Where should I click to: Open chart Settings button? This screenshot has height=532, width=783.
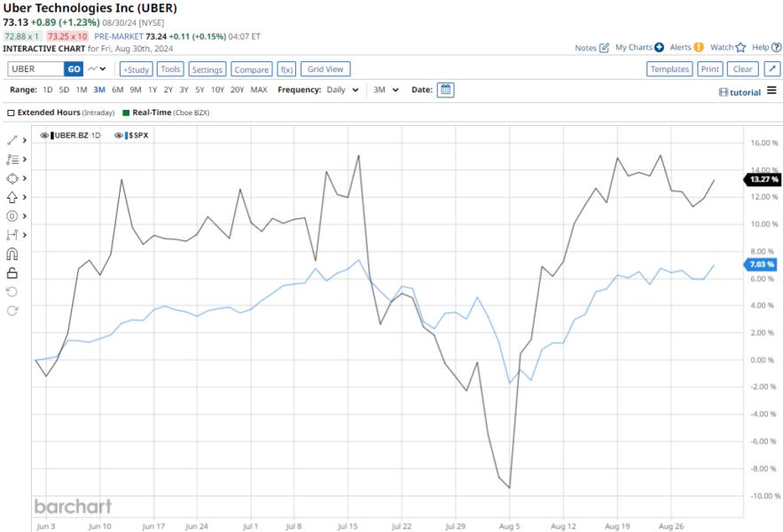click(207, 69)
